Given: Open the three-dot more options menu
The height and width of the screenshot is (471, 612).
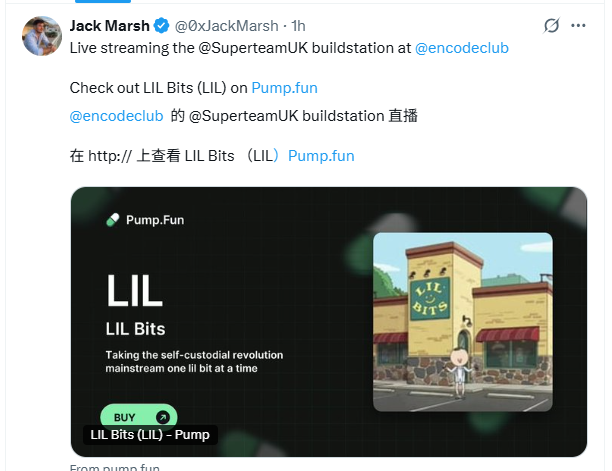Looking at the screenshot, I should (x=578, y=25).
